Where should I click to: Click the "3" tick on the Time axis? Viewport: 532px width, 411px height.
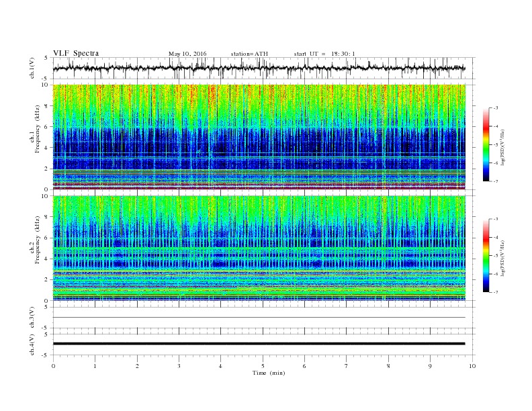tap(179, 366)
